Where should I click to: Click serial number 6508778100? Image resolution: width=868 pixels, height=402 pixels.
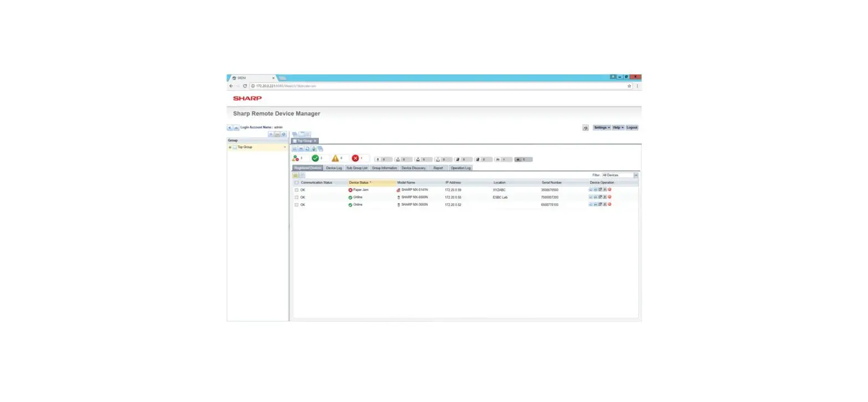click(x=550, y=205)
